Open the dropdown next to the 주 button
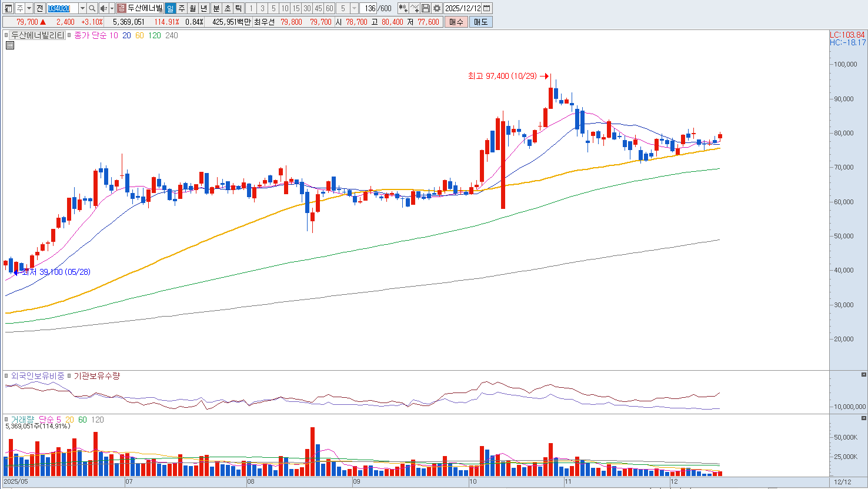868x489 pixels. (29, 8)
